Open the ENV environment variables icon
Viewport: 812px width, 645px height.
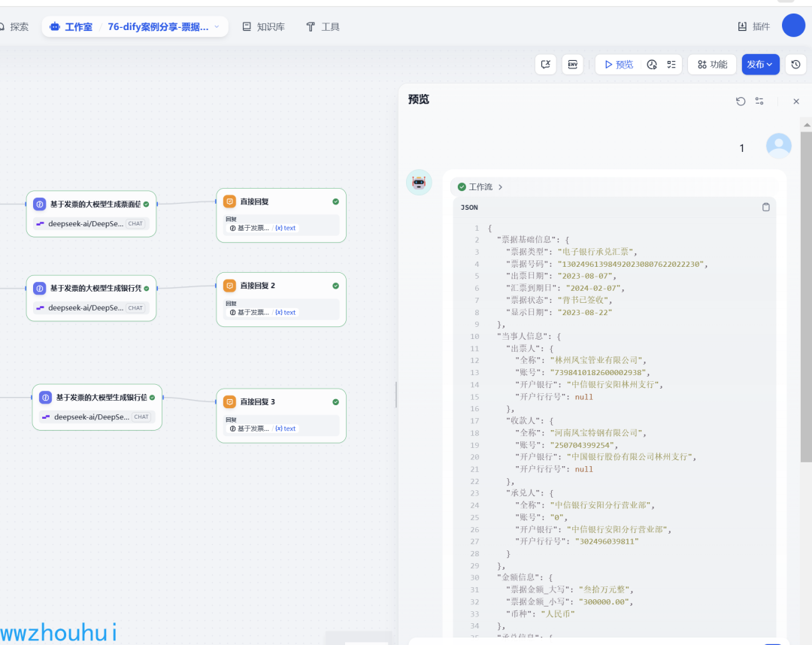pyautogui.click(x=573, y=64)
